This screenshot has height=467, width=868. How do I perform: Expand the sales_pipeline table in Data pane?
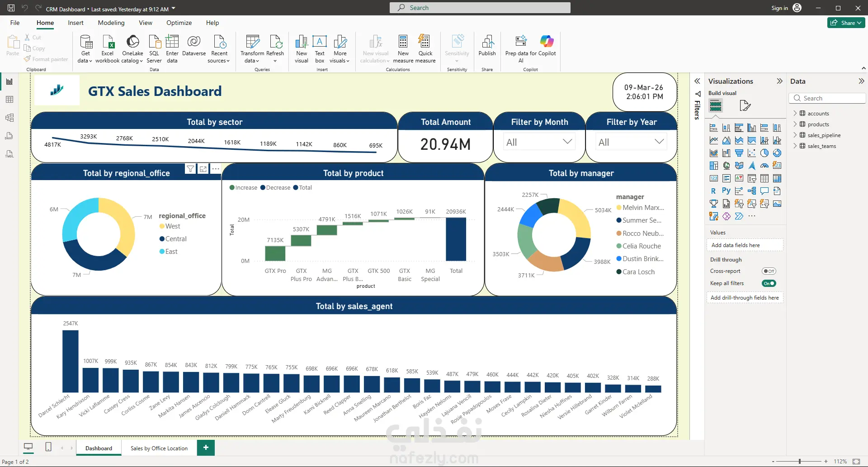coord(795,135)
